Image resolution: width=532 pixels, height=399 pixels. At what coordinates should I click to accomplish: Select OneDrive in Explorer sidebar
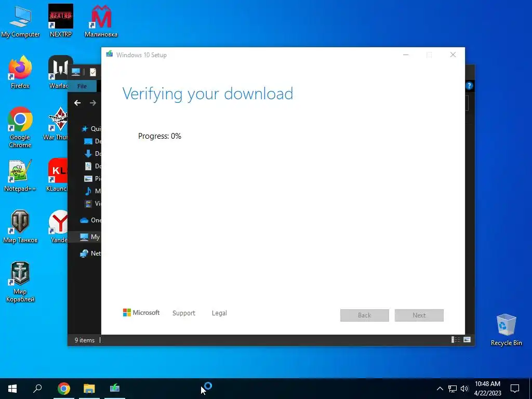coord(90,220)
